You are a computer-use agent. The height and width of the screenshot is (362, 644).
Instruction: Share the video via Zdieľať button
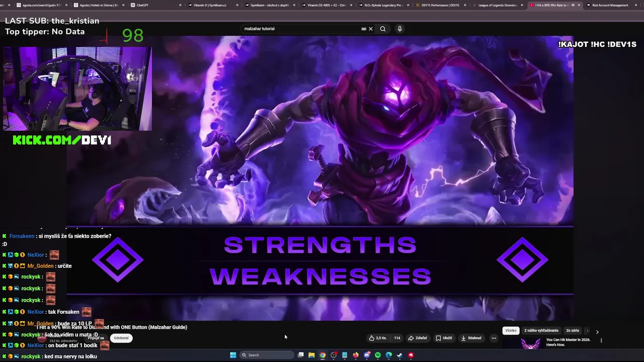click(418, 338)
